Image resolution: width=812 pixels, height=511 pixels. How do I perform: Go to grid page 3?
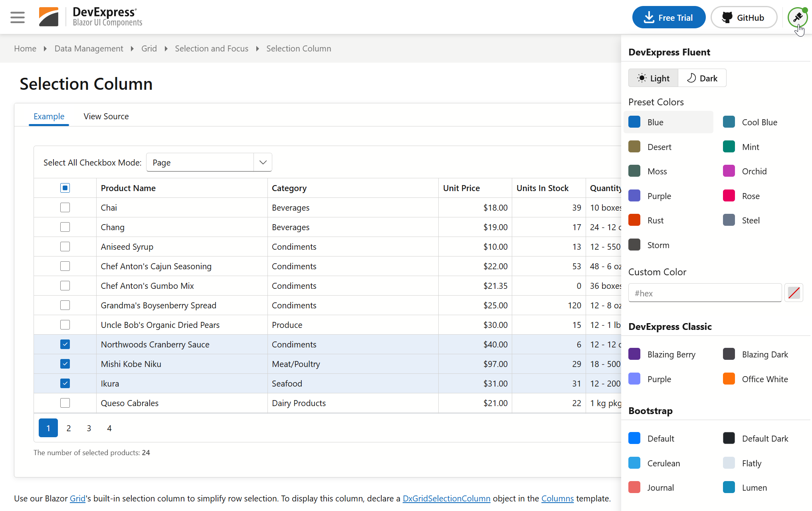tap(89, 428)
